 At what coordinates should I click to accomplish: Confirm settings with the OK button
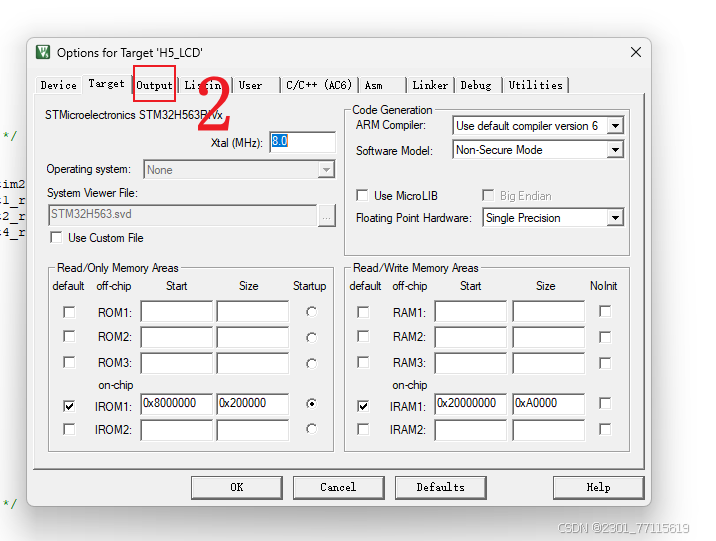[x=237, y=488]
